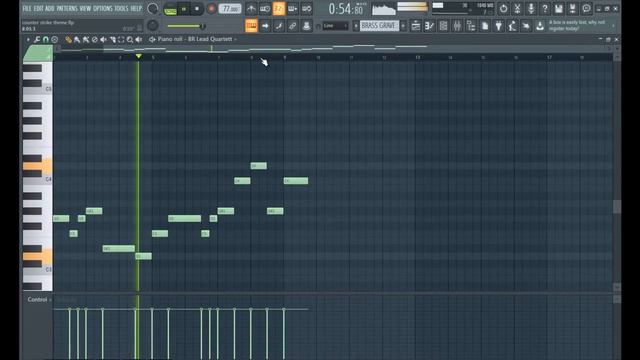The width and height of the screenshot is (640, 360).
Task: Disable the 3-2-1 recording countdown
Action: 279,9
